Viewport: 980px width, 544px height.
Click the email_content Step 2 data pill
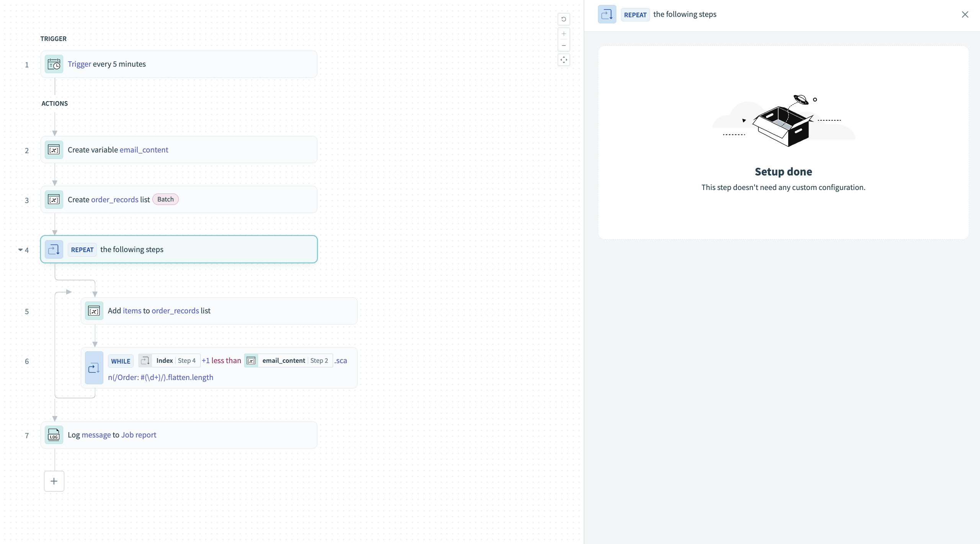[289, 360]
